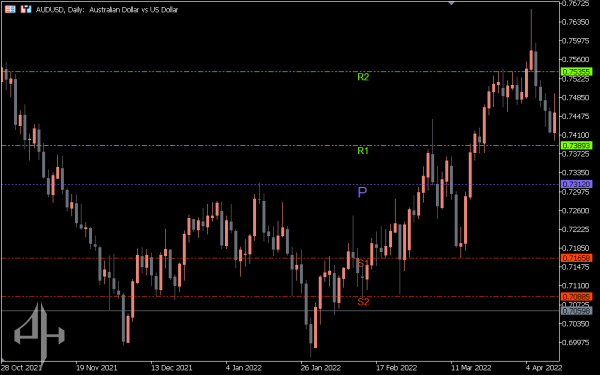Select the S1 support label
The image size is (600, 375).
click(x=363, y=263)
